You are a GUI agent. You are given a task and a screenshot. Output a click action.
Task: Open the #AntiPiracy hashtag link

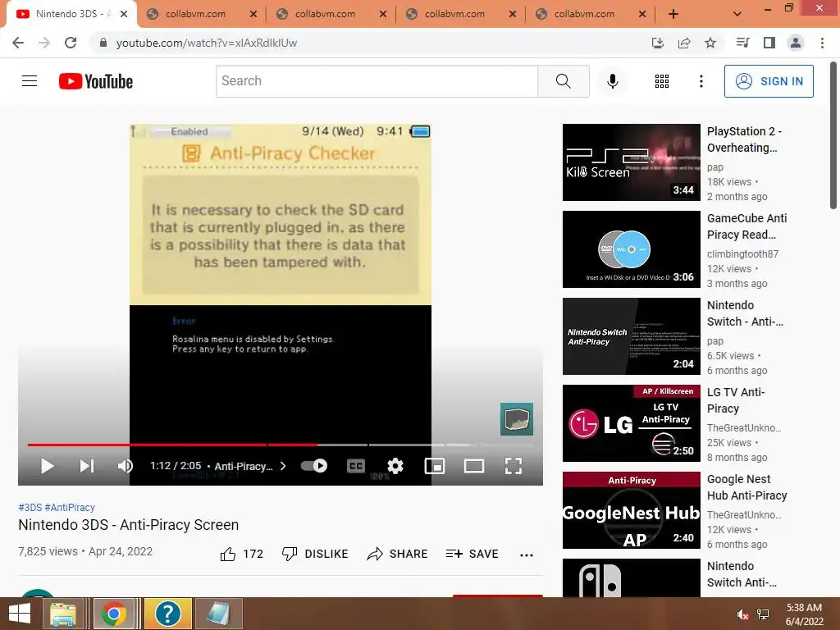click(x=70, y=507)
